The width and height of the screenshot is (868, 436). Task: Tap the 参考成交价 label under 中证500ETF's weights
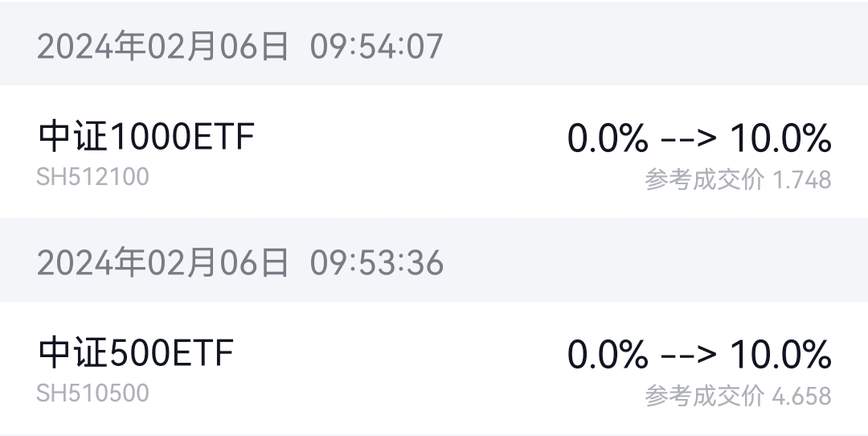[x=704, y=396]
